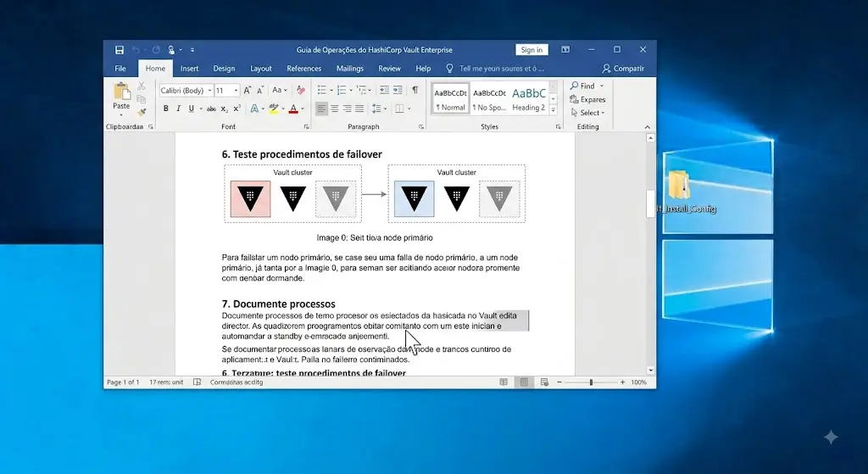The height and width of the screenshot is (474, 868).
Task: Apply strikethrough formatting
Action: tap(211, 109)
